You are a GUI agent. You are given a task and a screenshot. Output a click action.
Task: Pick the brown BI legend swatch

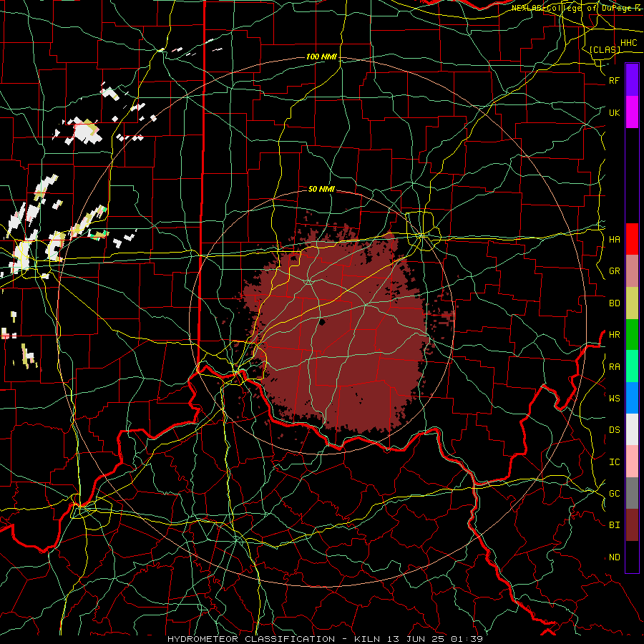632,525
